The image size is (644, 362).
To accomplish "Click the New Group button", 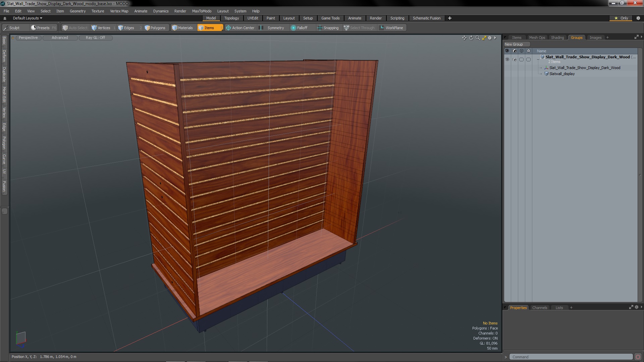I will (516, 44).
